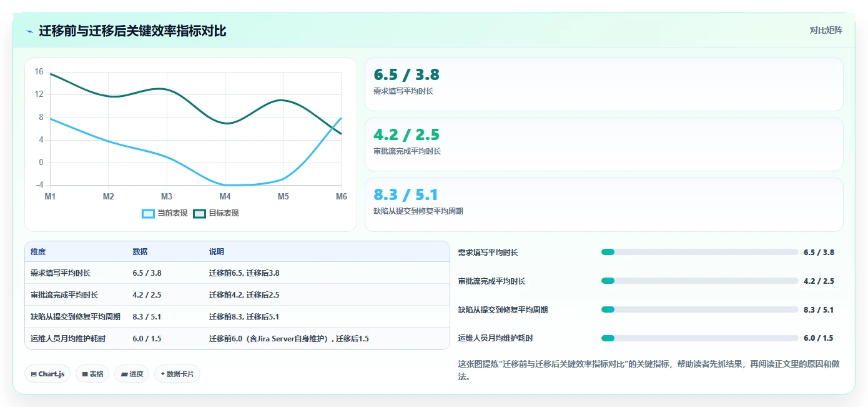Click the 数据 column header

[x=140, y=252]
